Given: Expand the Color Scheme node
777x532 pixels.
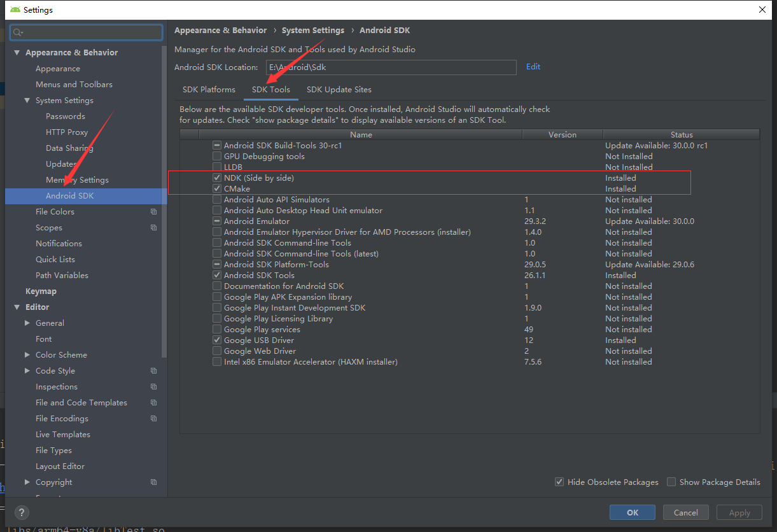Looking at the screenshot, I should coord(27,355).
